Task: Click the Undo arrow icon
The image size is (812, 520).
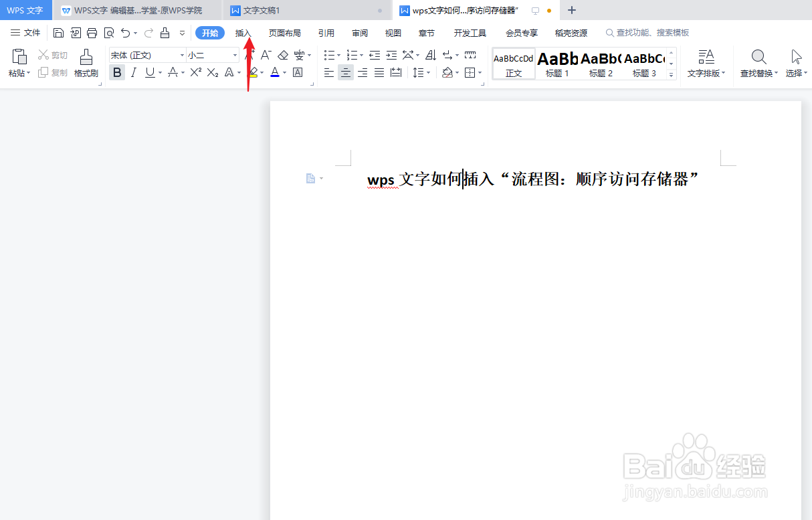Action: (125, 33)
